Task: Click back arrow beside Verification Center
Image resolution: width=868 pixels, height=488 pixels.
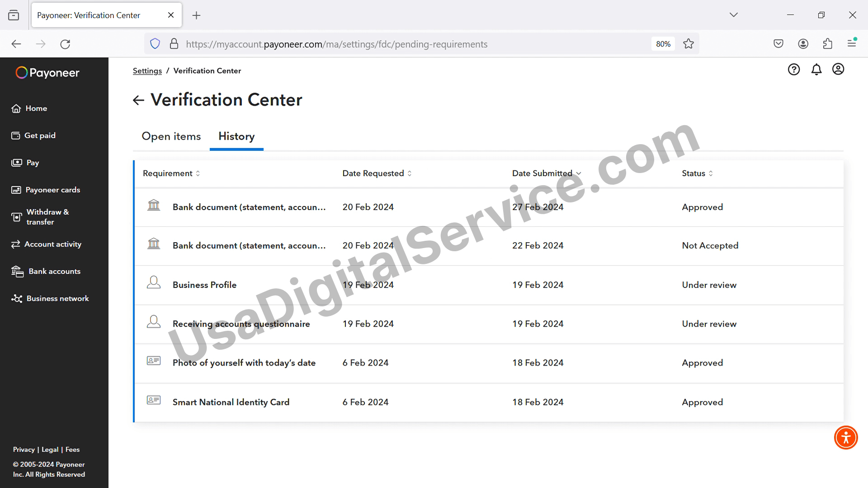Action: 138,100
